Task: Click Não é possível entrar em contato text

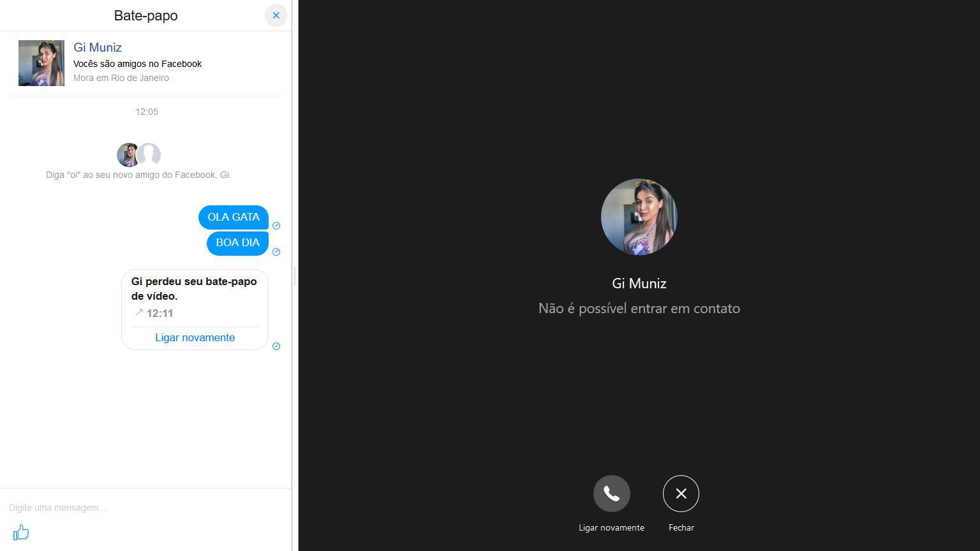Action: [639, 308]
